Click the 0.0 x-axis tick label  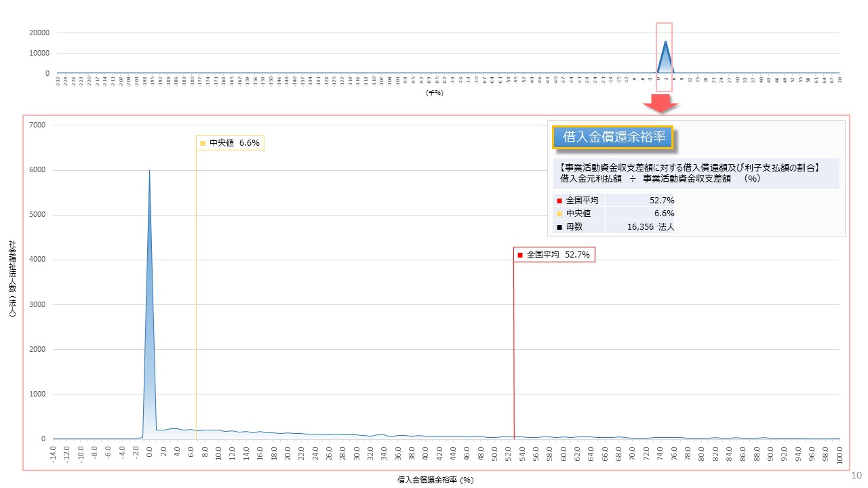[150, 451]
